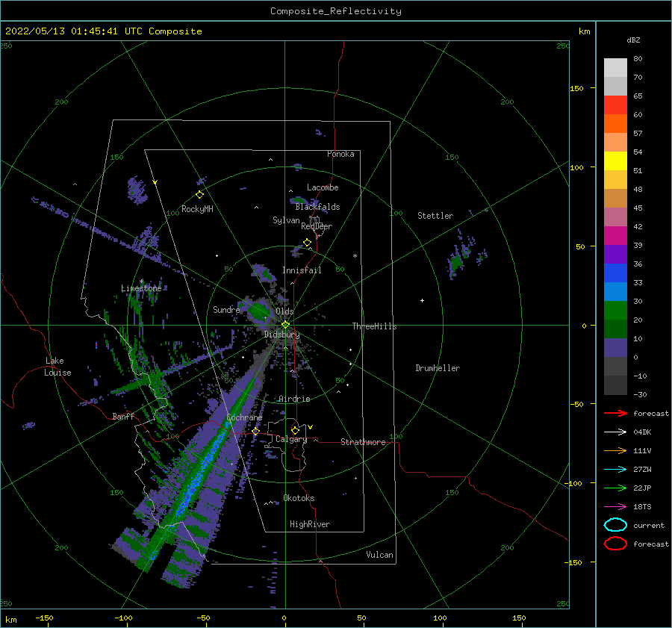Screen dimensions: 672x628
Task: Select yellow diamond marker above RockyMH
Action: point(199,195)
